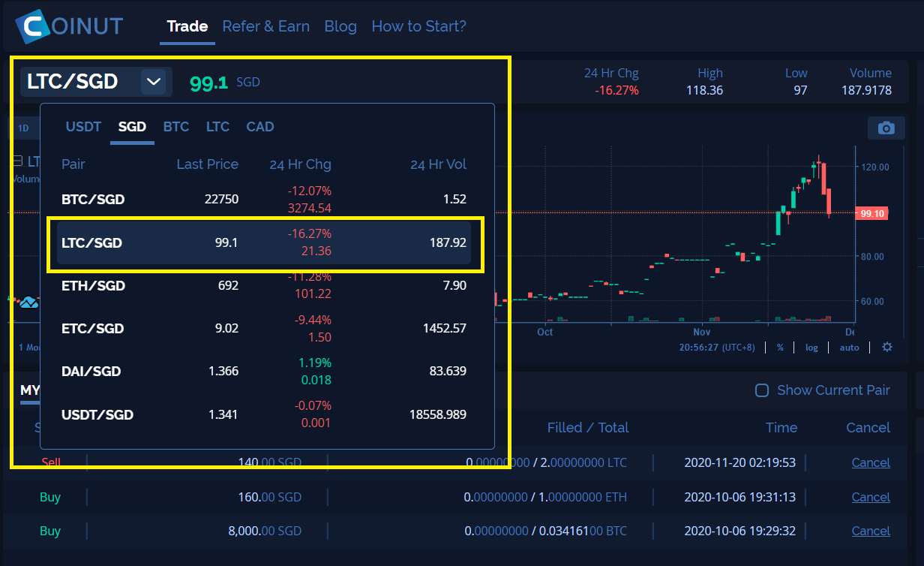Toggle the chart percent scale button
This screenshot has height=566, width=924.
click(x=780, y=348)
